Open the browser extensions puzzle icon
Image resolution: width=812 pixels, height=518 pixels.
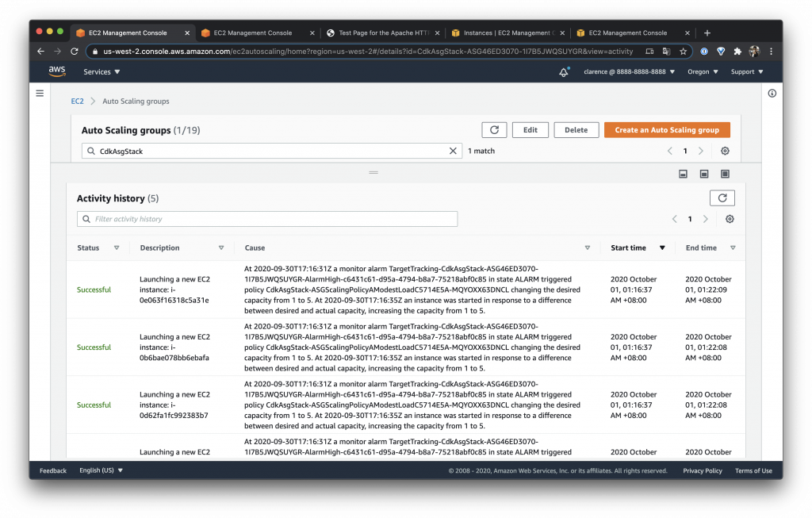tap(737, 52)
